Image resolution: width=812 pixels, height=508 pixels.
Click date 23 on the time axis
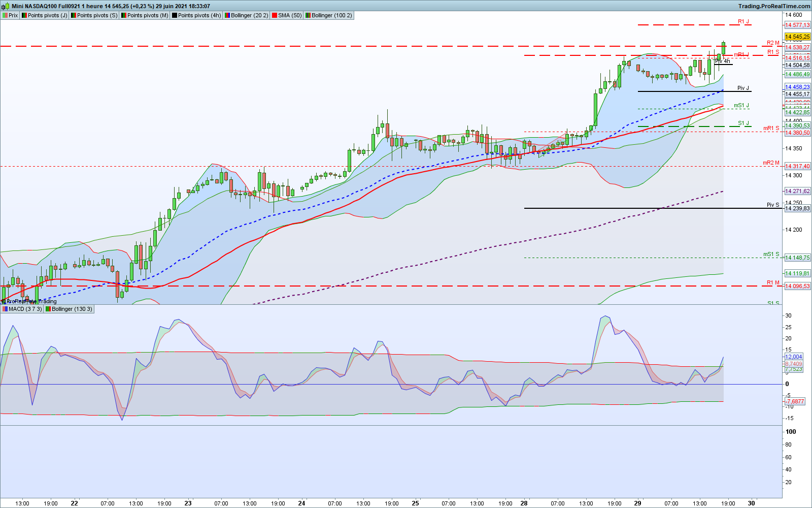click(188, 503)
